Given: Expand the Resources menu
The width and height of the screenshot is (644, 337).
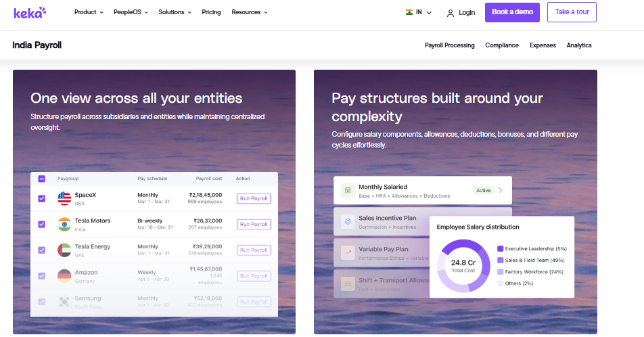Looking at the screenshot, I should pyautogui.click(x=250, y=12).
